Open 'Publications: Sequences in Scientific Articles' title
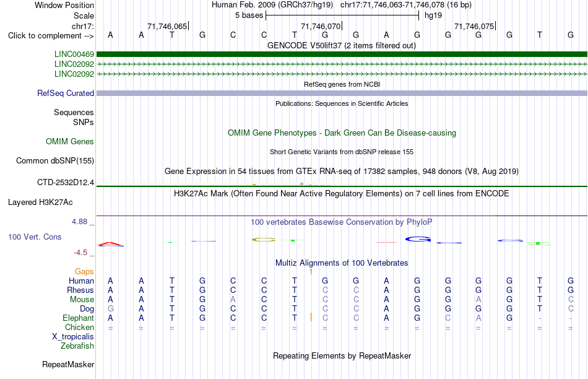Image resolution: width=588 pixels, height=379 pixels. tap(342, 103)
